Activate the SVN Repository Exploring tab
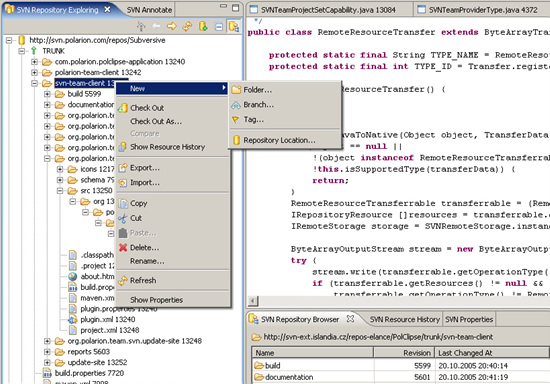Image resolution: width=550 pixels, height=384 pixels. click(x=57, y=10)
